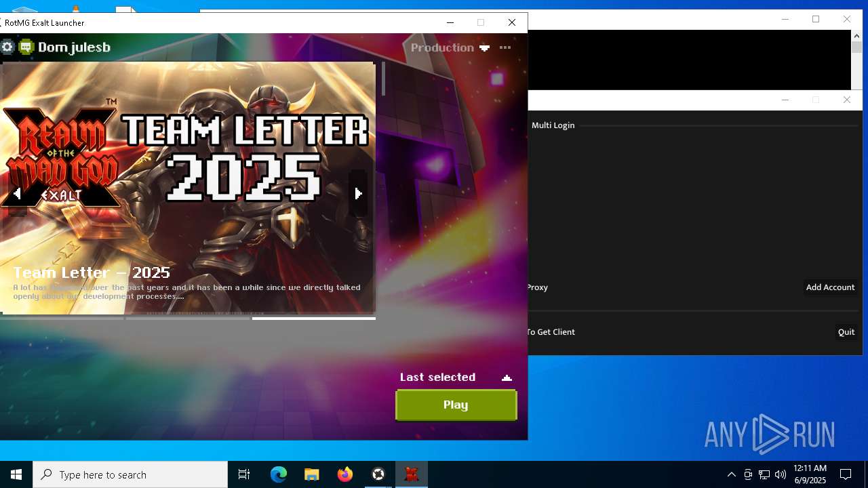Open the Production environment dropdown
This screenshot has height=488, width=868.
tap(450, 47)
